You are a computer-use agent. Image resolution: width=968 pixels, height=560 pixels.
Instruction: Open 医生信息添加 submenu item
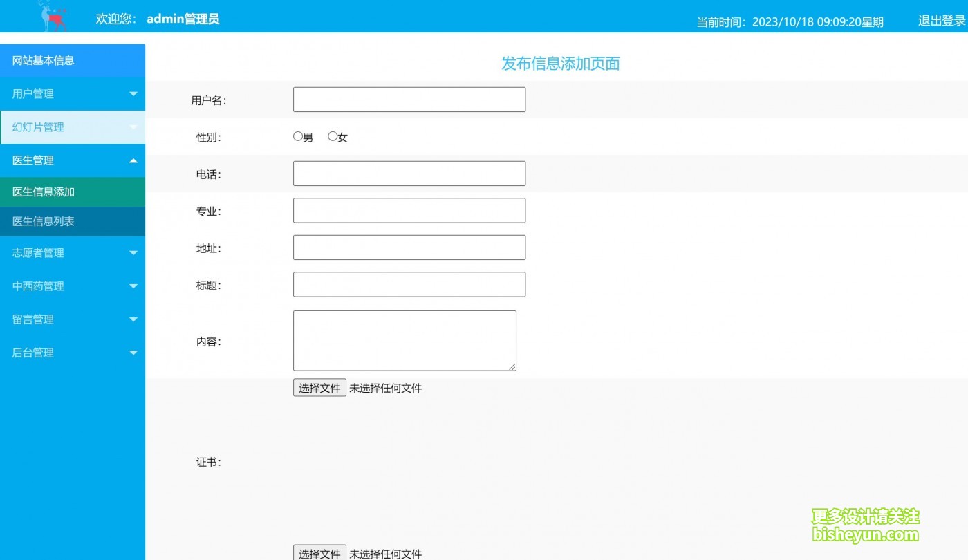click(x=73, y=192)
